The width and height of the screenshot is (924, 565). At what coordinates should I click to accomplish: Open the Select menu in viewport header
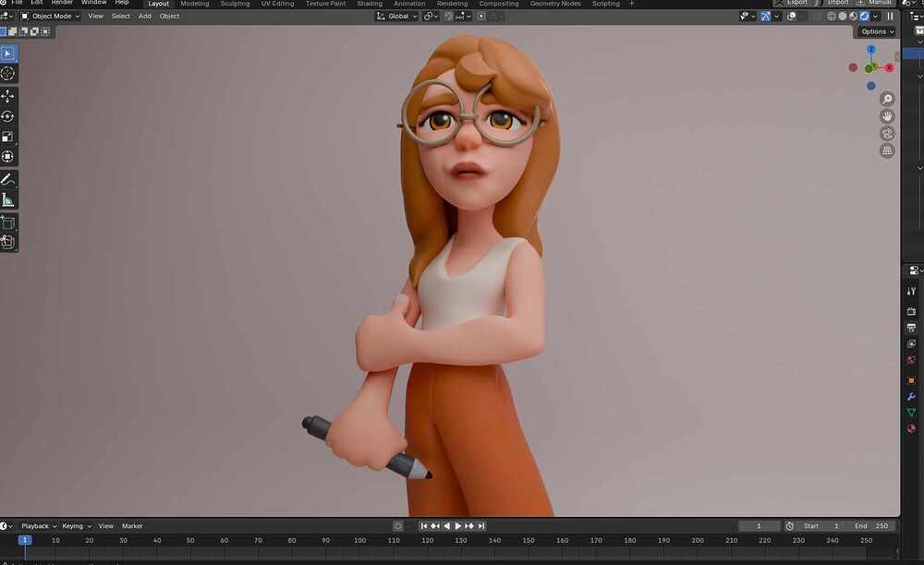pyautogui.click(x=121, y=17)
